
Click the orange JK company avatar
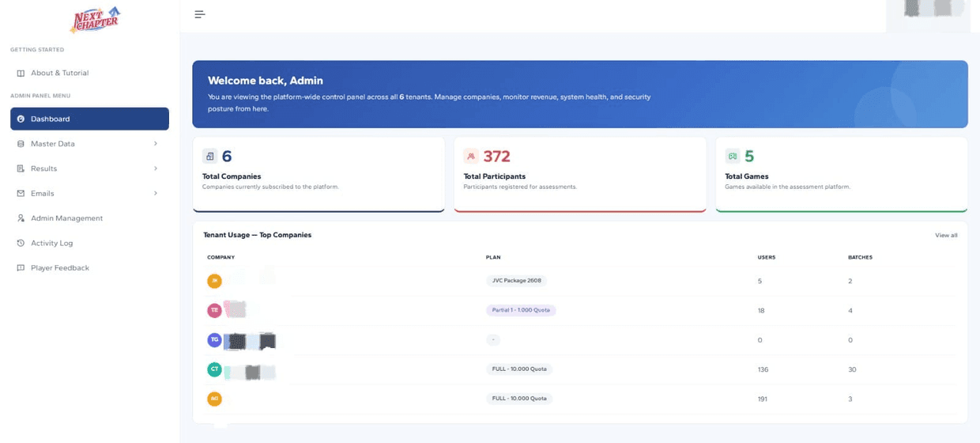point(214,281)
